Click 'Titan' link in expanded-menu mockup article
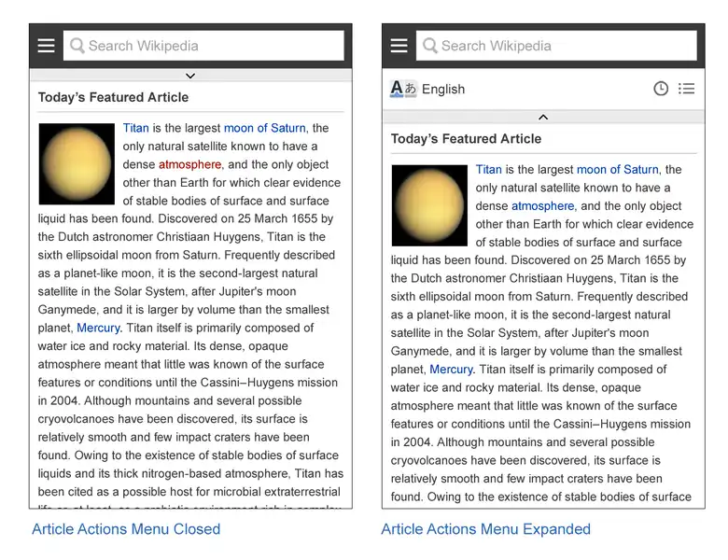The image size is (728, 560). (488, 170)
